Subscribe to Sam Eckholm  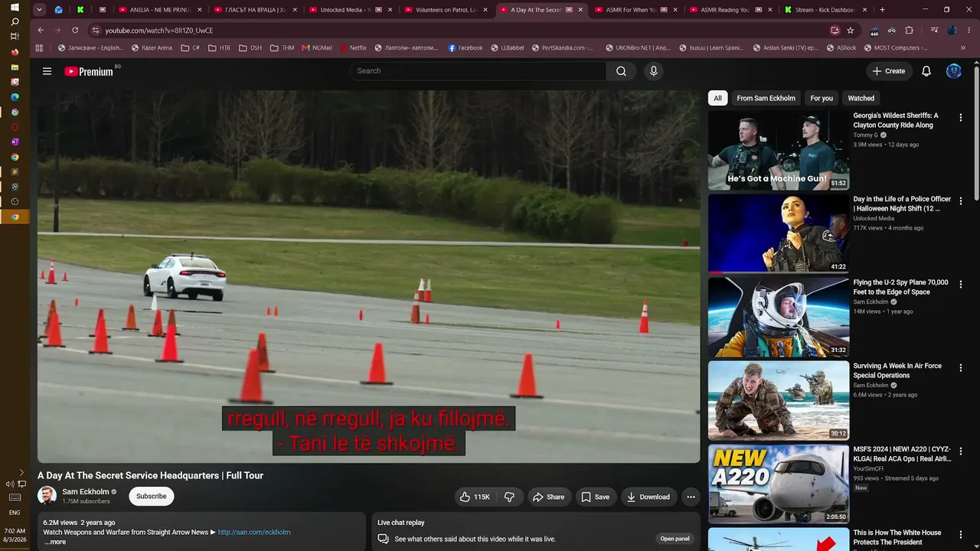click(152, 497)
